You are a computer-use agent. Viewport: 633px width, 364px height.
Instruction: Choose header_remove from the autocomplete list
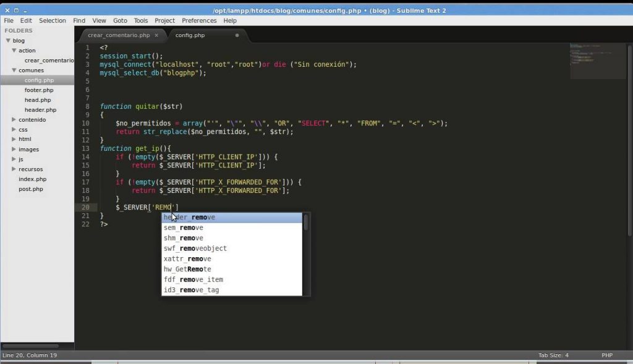(190, 217)
